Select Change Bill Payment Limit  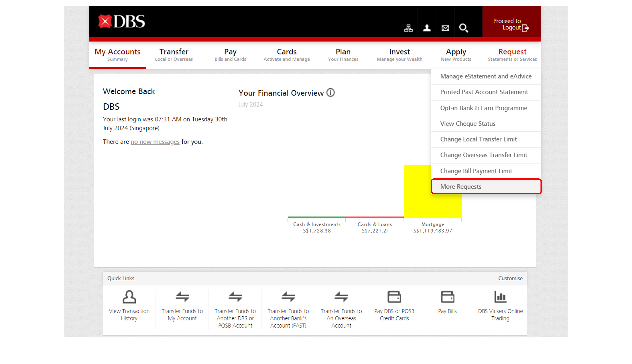(x=486, y=171)
